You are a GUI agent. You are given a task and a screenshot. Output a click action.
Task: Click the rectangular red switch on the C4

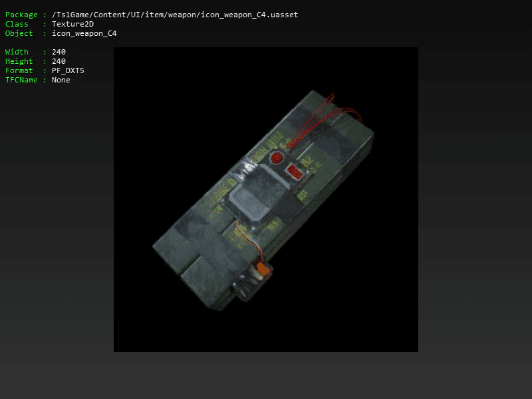click(x=293, y=172)
